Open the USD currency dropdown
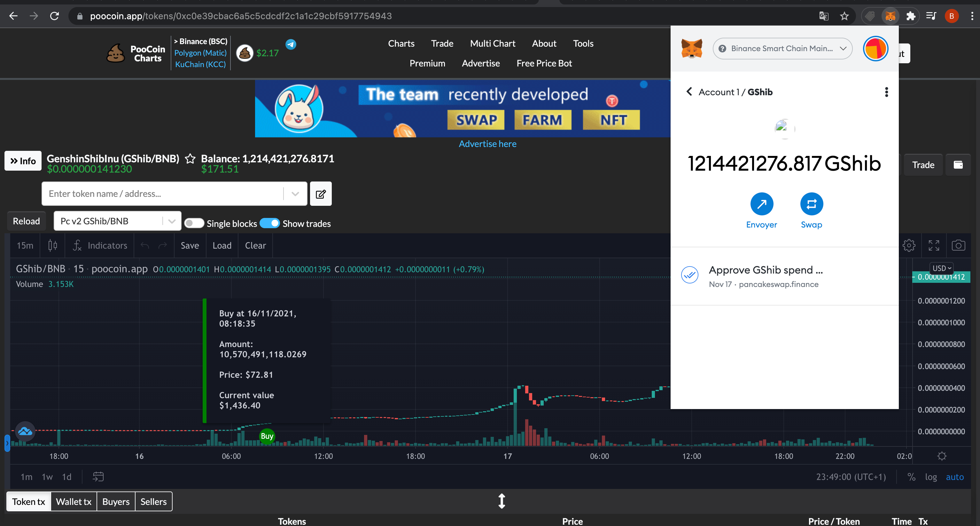Image resolution: width=980 pixels, height=526 pixels. click(x=941, y=268)
